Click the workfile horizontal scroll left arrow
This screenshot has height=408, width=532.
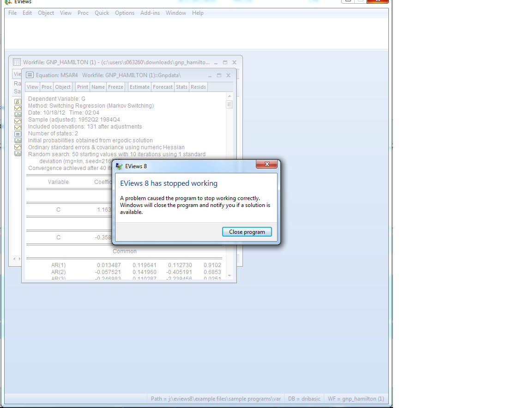(x=14, y=259)
